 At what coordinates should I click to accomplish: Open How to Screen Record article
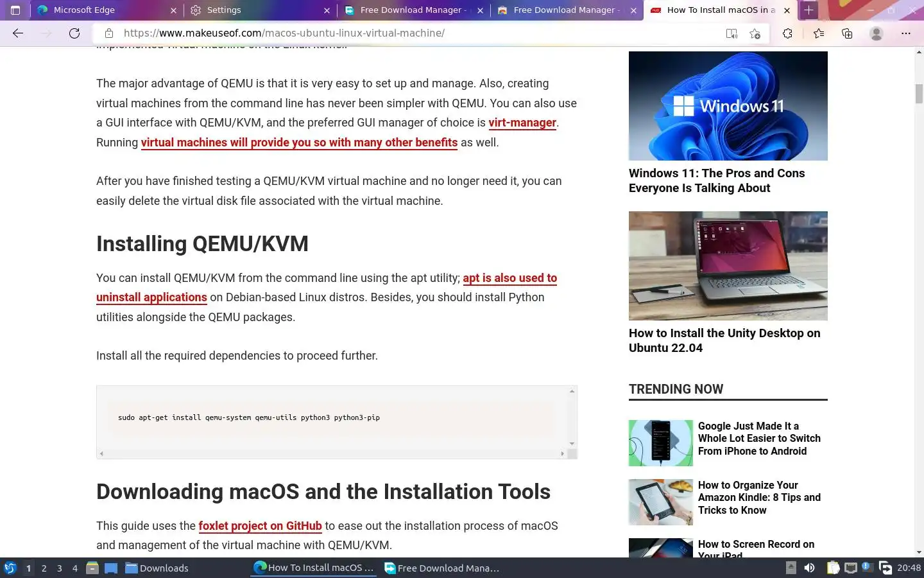pyautogui.click(x=756, y=549)
